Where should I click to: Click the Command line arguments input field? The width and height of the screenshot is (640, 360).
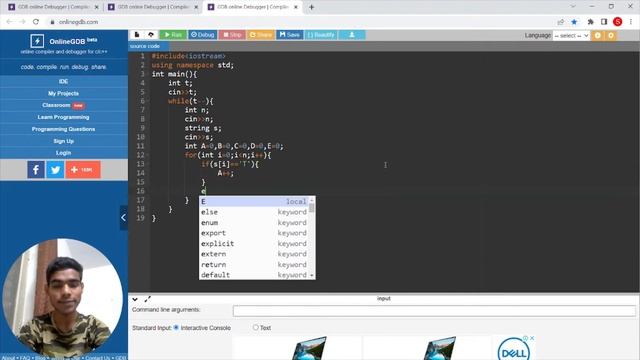pos(434,311)
